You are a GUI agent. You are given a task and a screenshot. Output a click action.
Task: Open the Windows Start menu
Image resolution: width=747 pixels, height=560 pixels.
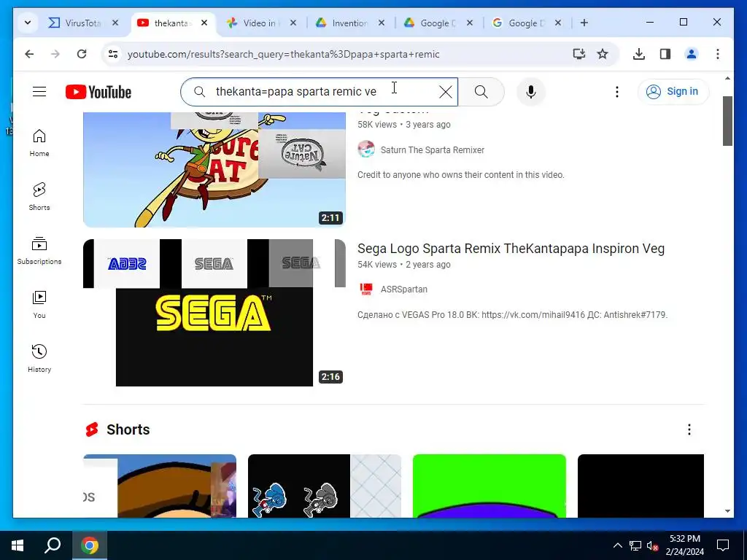click(x=18, y=545)
